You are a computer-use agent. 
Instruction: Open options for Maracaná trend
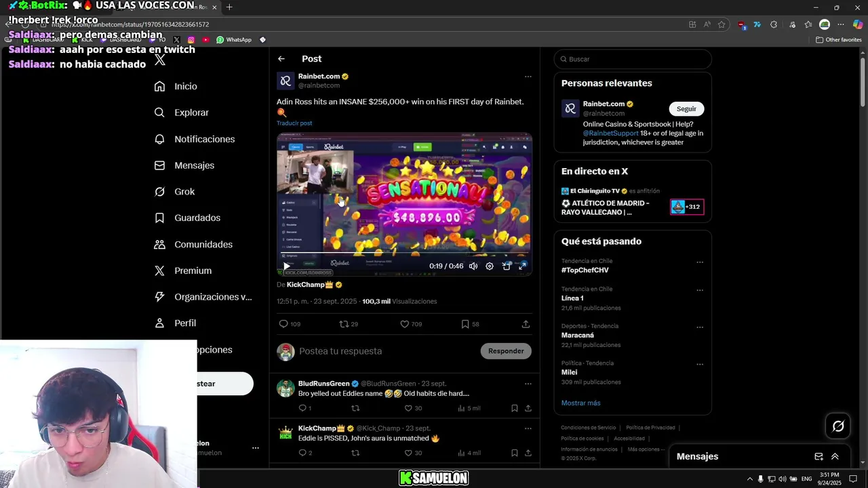click(700, 327)
